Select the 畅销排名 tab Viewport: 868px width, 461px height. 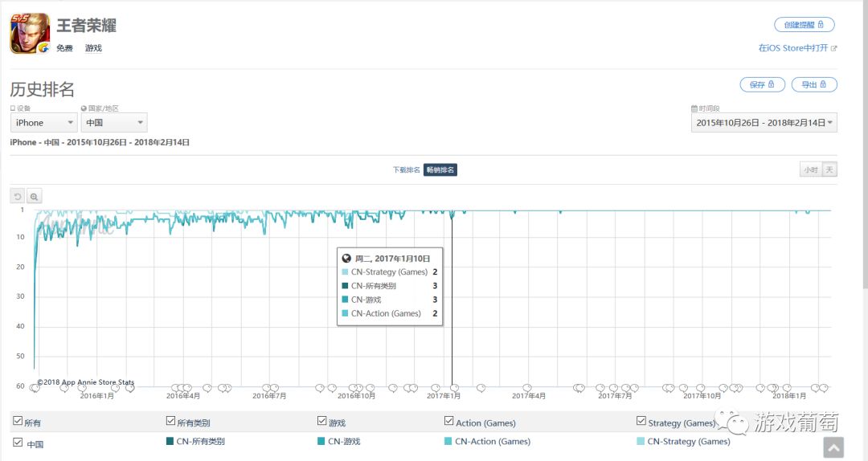tap(440, 170)
